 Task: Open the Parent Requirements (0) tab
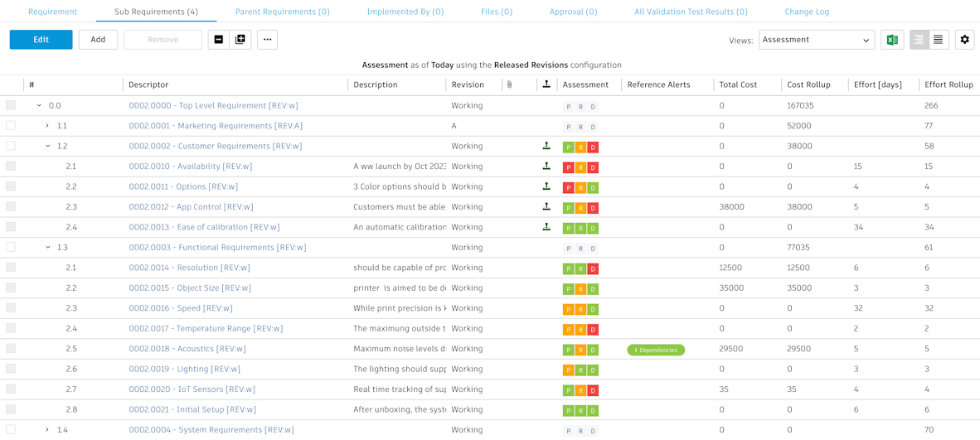click(x=283, y=12)
